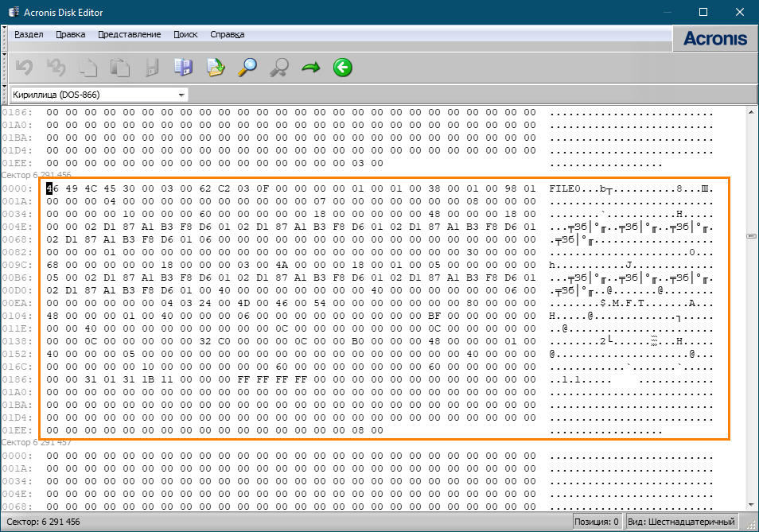The height and width of the screenshot is (532, 759).
Task: Click the Copy icon in toolbar
Action: pos(88,68)
